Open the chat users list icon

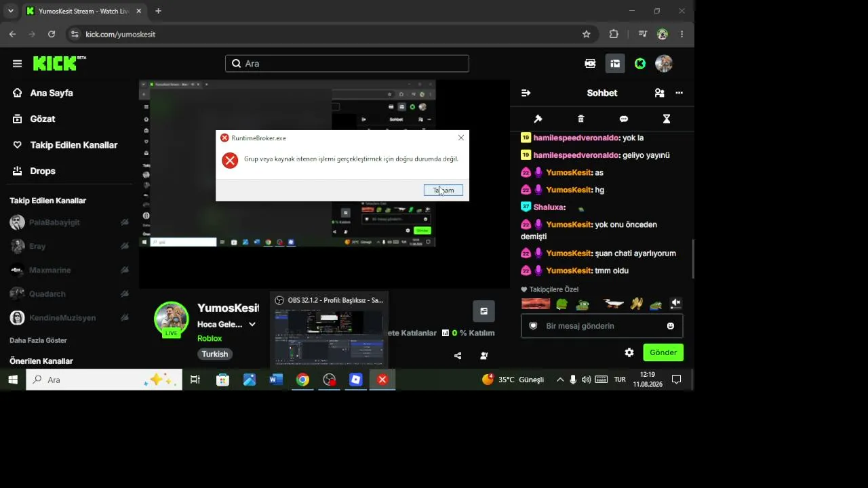659,93
